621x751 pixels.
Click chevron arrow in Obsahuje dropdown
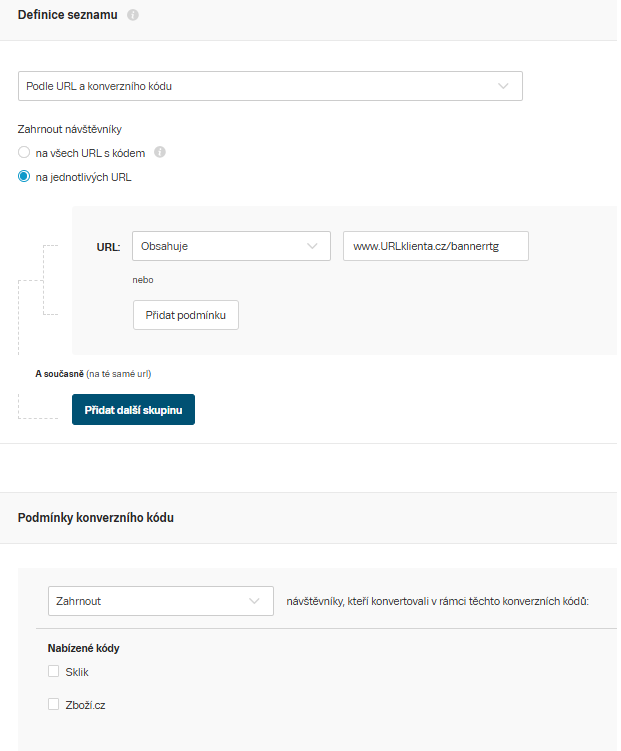[312, 246]
